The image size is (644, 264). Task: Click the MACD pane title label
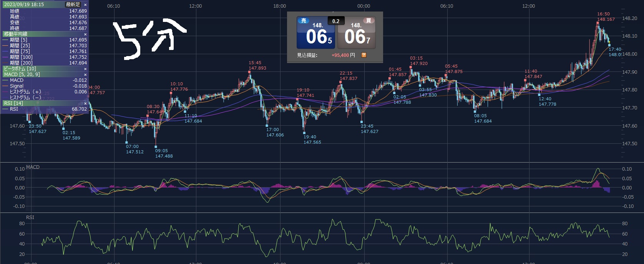pos(33,167)
